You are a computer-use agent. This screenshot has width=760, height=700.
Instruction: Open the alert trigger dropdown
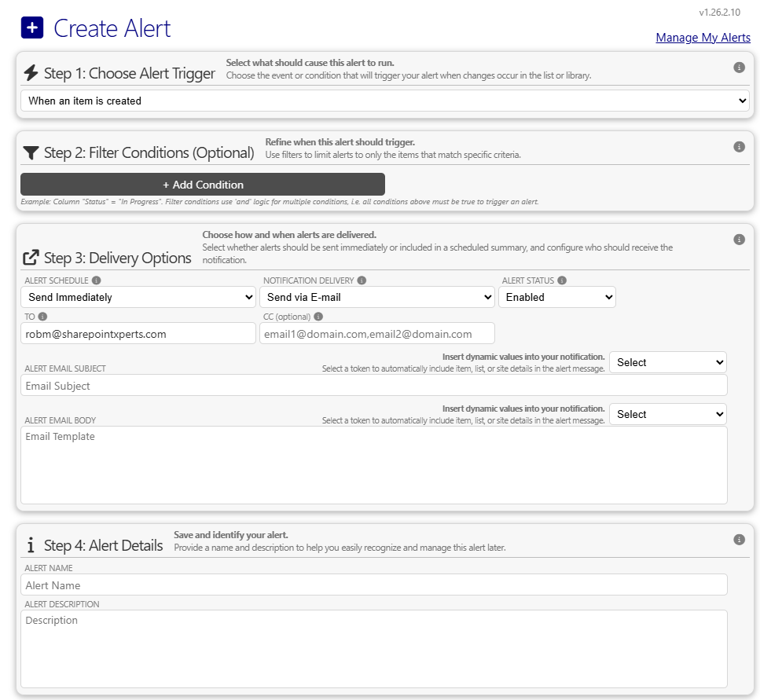click(384, 101)
